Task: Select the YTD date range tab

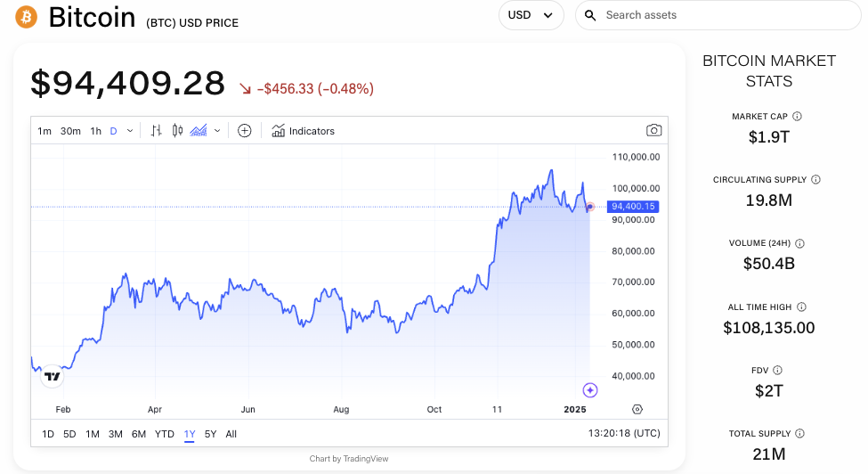Action: click(x=165, y=434)
